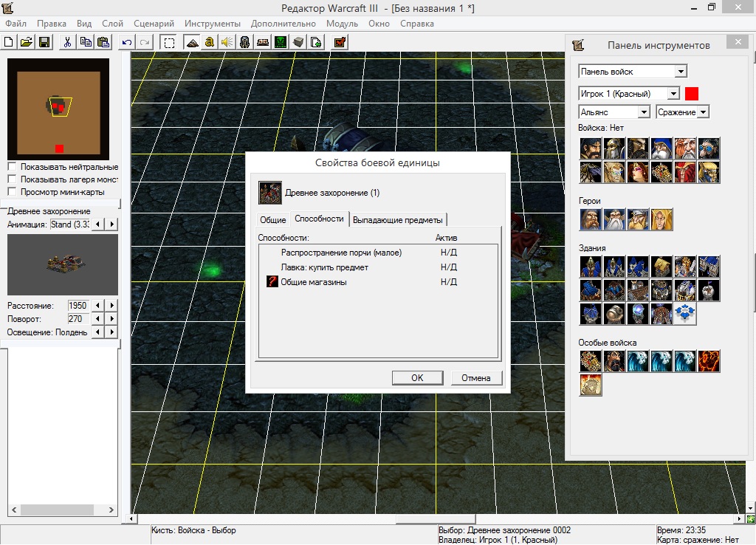Open the 'Модуль' menu
Image resolution: width=756 pixels, height=545 pixels.
[342, 24]
